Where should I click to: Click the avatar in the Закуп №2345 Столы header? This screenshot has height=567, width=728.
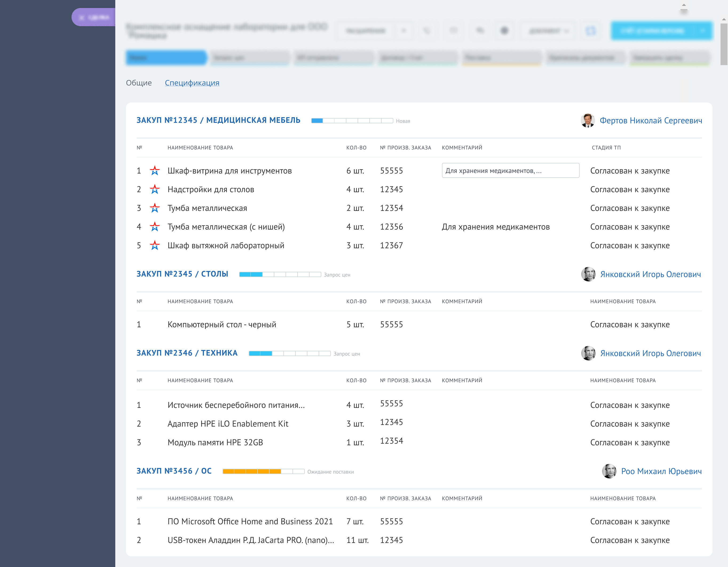(588, 274)
